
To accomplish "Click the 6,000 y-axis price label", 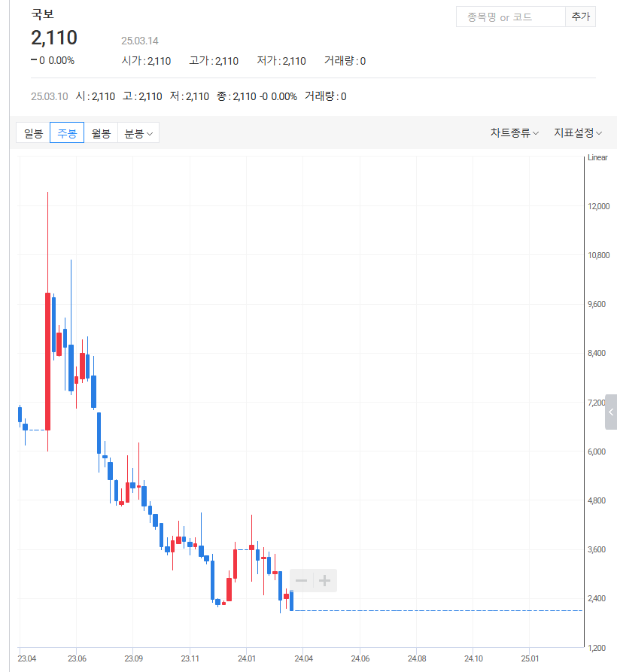I will [x=597, y=452].
